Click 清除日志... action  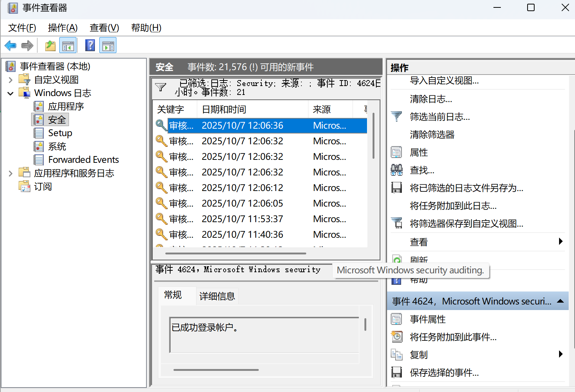[431, 99]
